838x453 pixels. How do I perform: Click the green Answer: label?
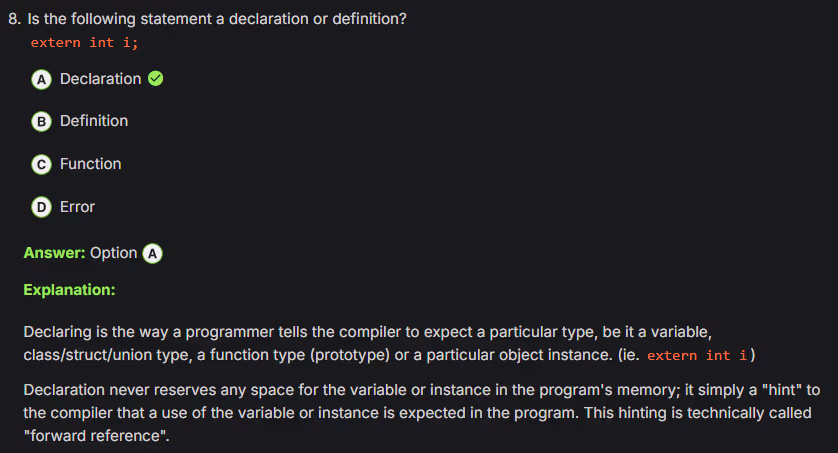coord(54,253)
